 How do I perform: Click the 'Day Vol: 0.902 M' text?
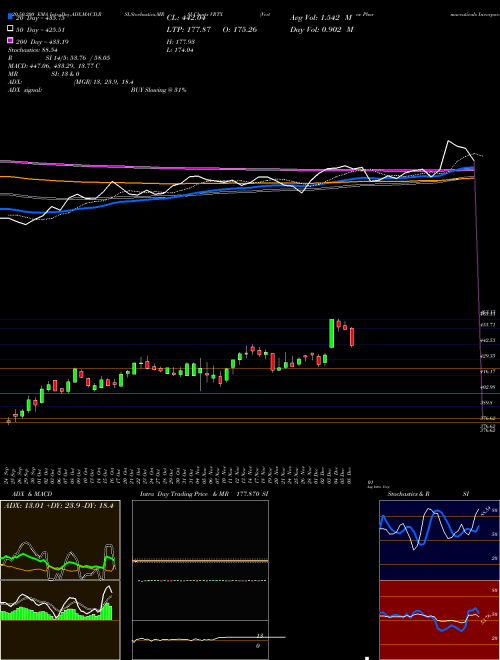click(x=321, y=29)
